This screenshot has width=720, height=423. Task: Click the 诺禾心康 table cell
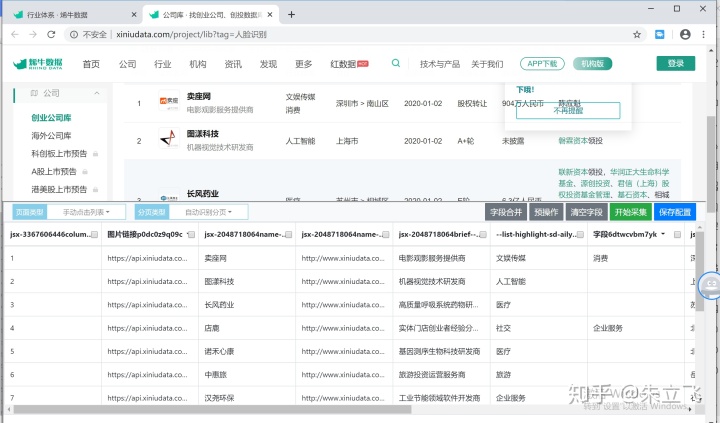click(x=247, y=351)
